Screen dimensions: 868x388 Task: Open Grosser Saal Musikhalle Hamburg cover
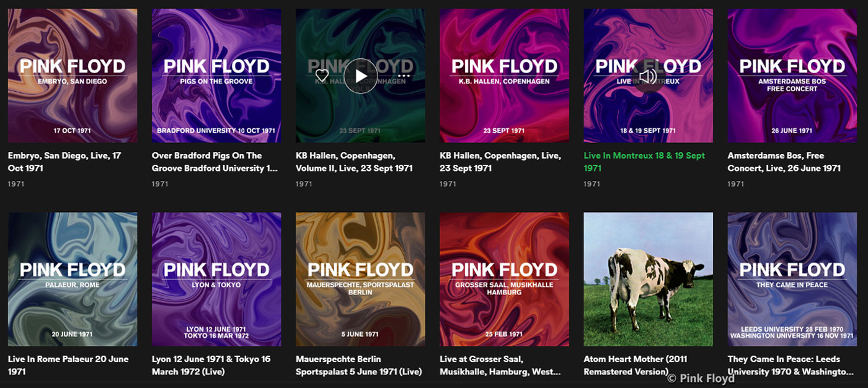click(x=504, y=279)
